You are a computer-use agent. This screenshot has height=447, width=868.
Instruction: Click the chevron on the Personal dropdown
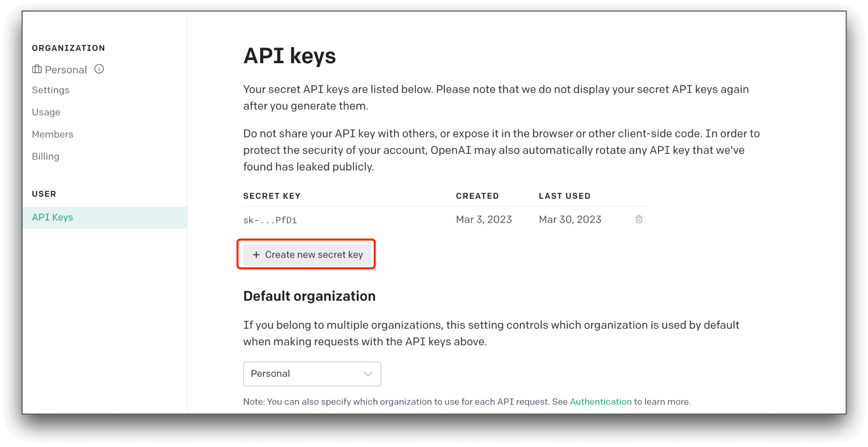click(367, 374)
